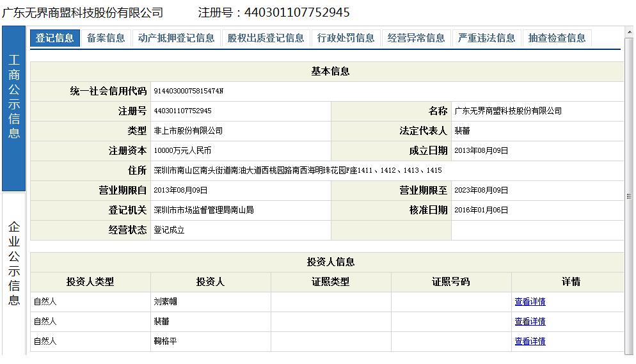Open 查看详情 link for investor 鞠格平

(530, 342)
